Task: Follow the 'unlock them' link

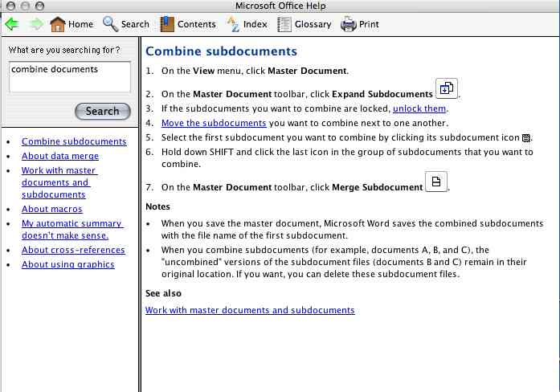Action: (x=419, y=108)
